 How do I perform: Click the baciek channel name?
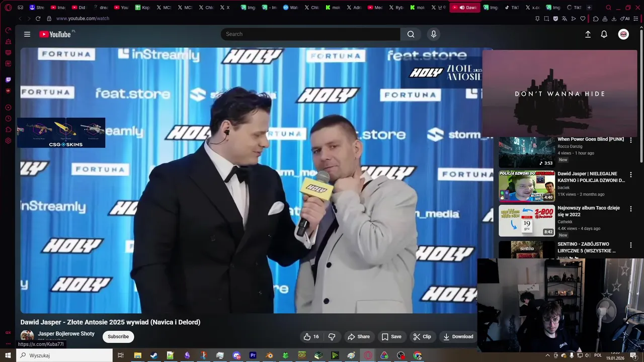pyautogui.click(x=563, y=188)
